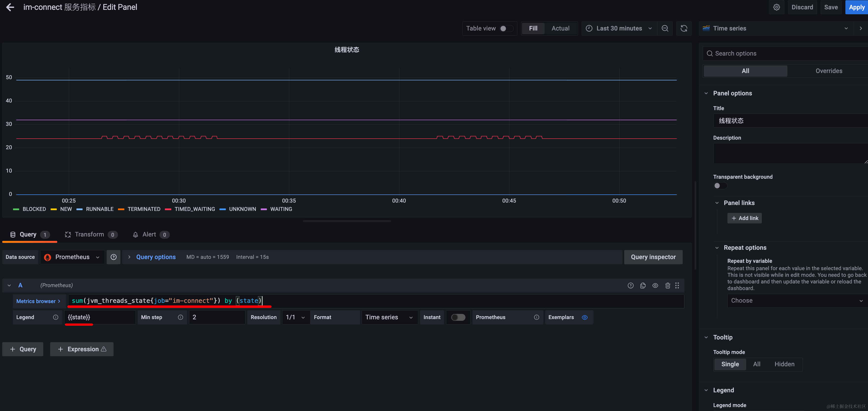Click Expression warning triangle icon

tap(104, 349)
